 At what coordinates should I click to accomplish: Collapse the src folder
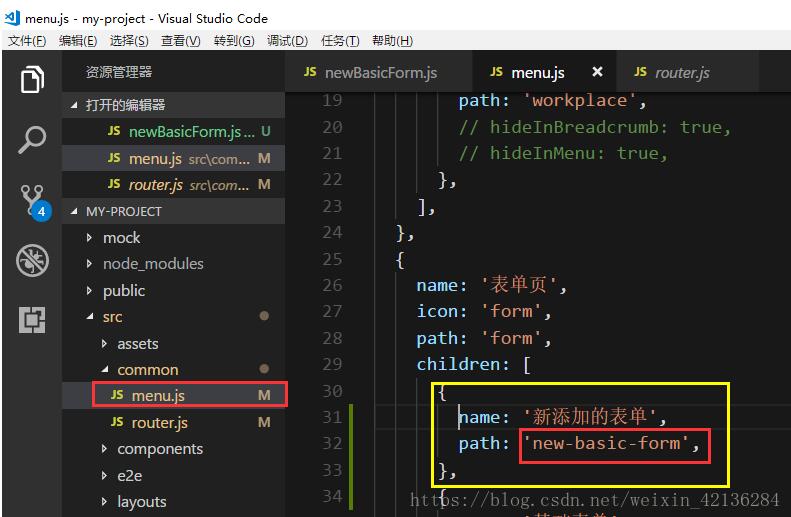click(174, 317)
